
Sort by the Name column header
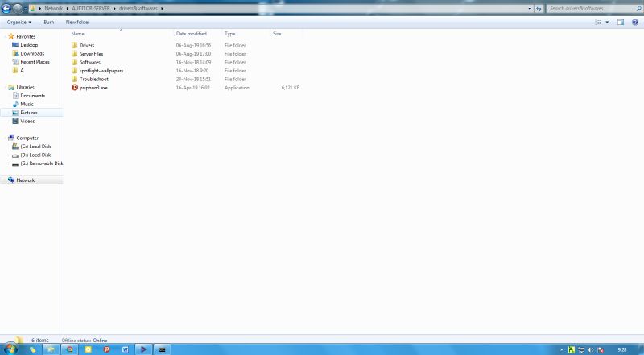[x=77, y=34]
